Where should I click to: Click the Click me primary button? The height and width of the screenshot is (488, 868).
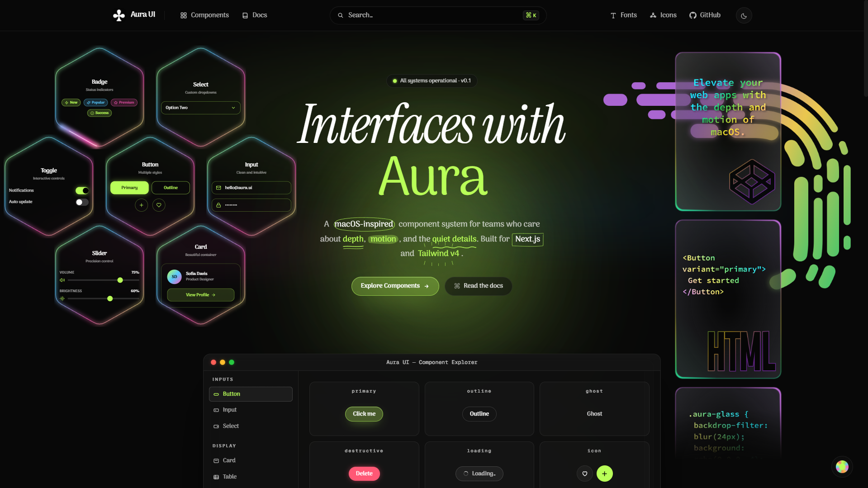coord(364,414)
